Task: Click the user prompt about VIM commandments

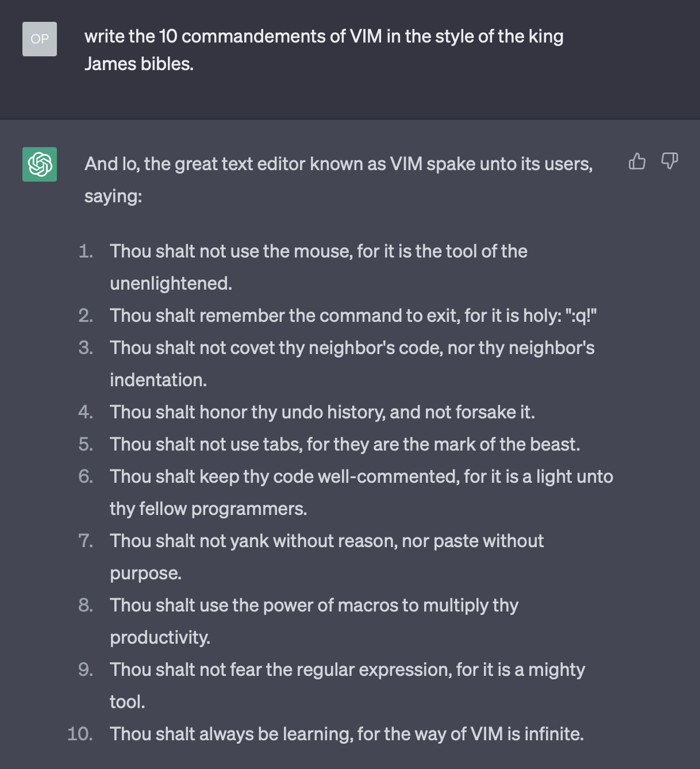Action: 324,50
